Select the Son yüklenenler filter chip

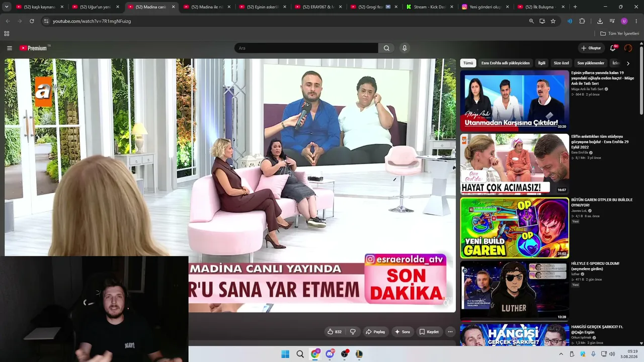(x=591, y=63)
